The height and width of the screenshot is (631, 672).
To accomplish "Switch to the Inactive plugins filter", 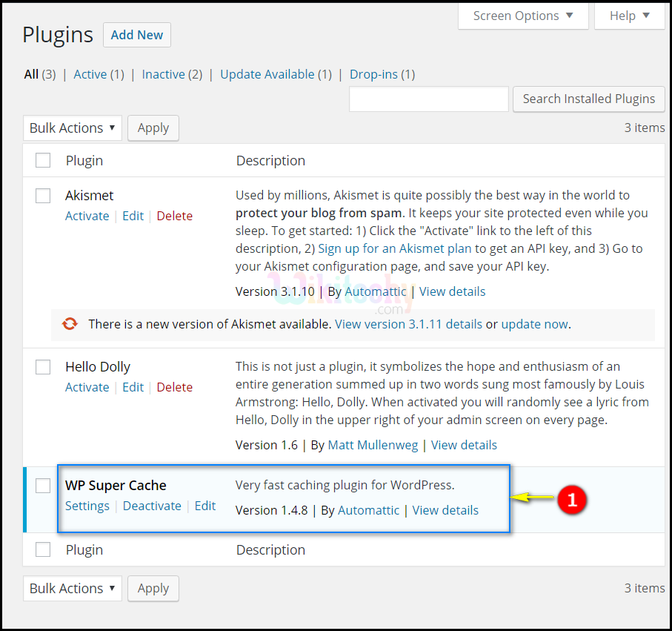I will click(x=164, y=74).
